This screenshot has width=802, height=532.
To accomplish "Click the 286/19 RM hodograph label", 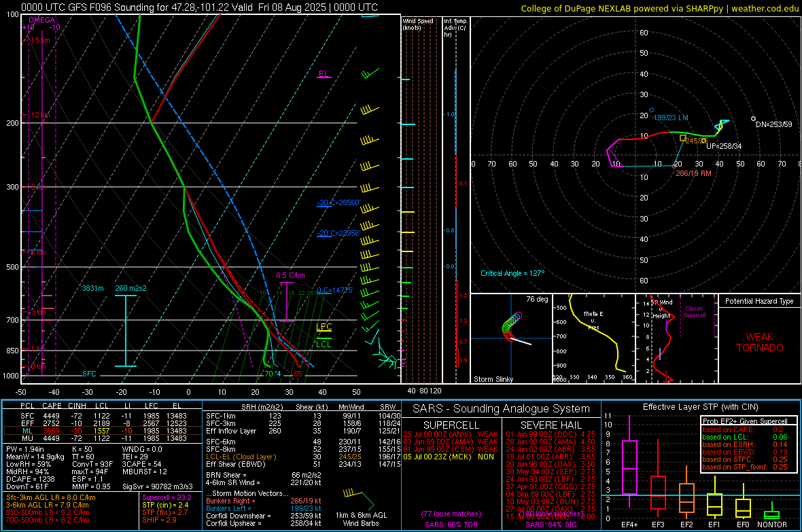I will click(693, 173).
